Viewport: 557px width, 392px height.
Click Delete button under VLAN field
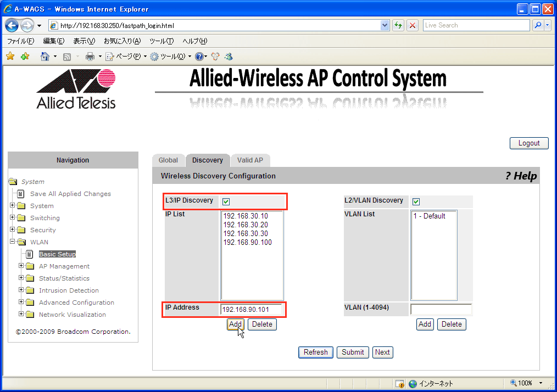tap(452, 324)
